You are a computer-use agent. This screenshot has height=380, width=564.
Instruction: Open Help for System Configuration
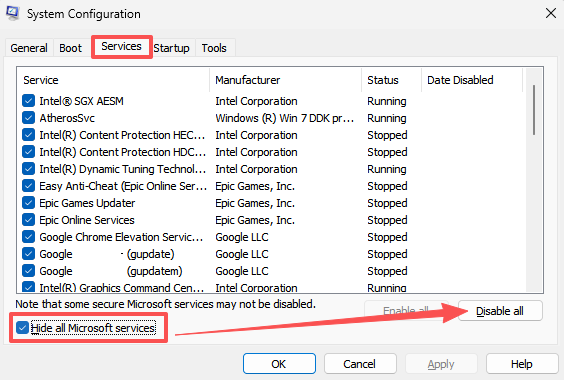522,364
